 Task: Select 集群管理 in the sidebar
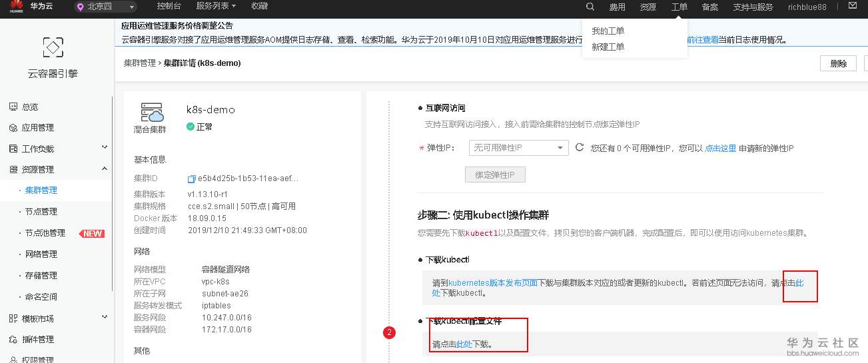coord(41,190)
